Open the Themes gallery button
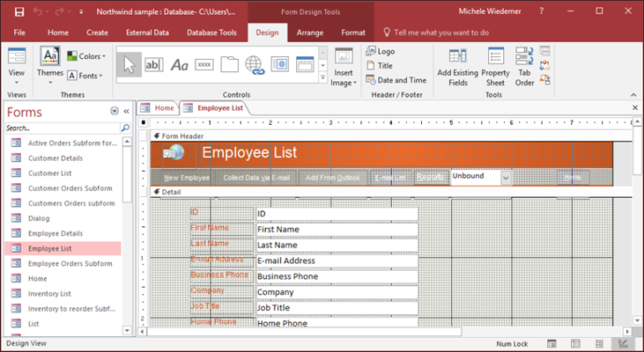The image size is (644, 352). pyautogui.click(x=50, y=66)
